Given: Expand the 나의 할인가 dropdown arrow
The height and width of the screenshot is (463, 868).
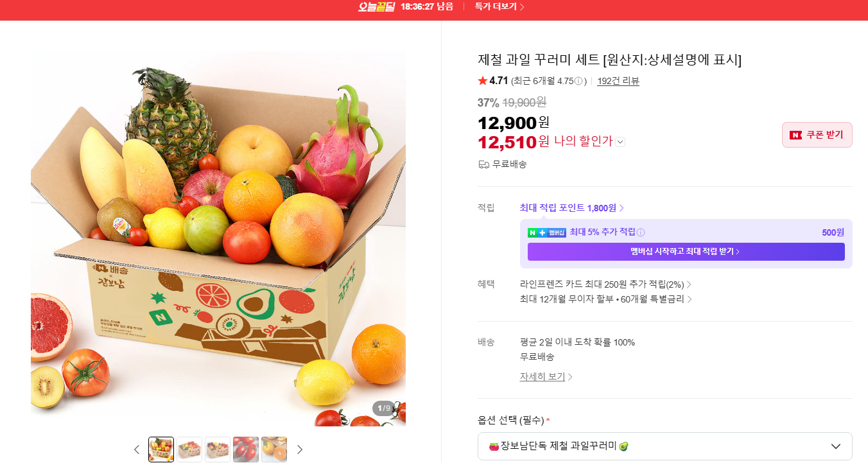Looking at the screenshot, I should (x=620, y=142).
